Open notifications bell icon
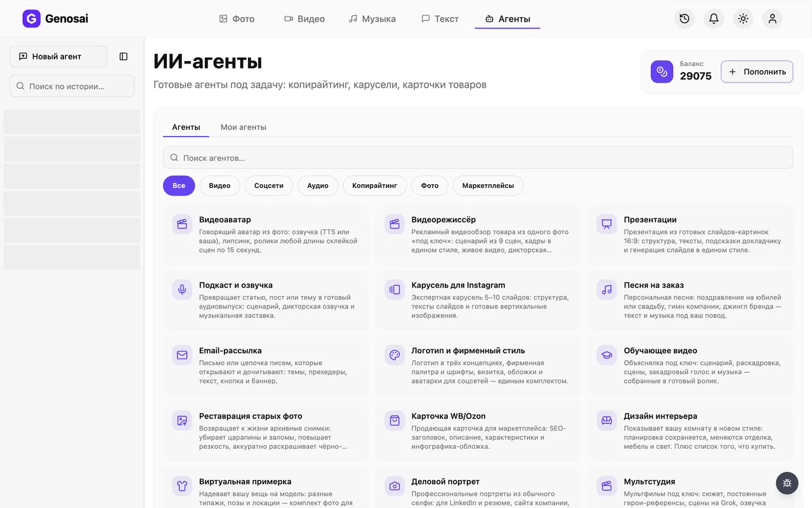 (714, 19)
